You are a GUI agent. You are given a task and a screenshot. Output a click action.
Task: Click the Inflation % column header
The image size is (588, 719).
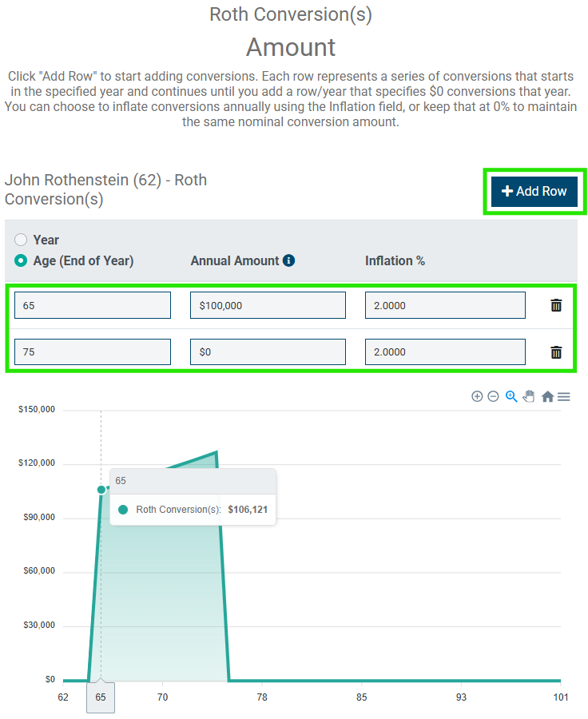click(395, 260)
